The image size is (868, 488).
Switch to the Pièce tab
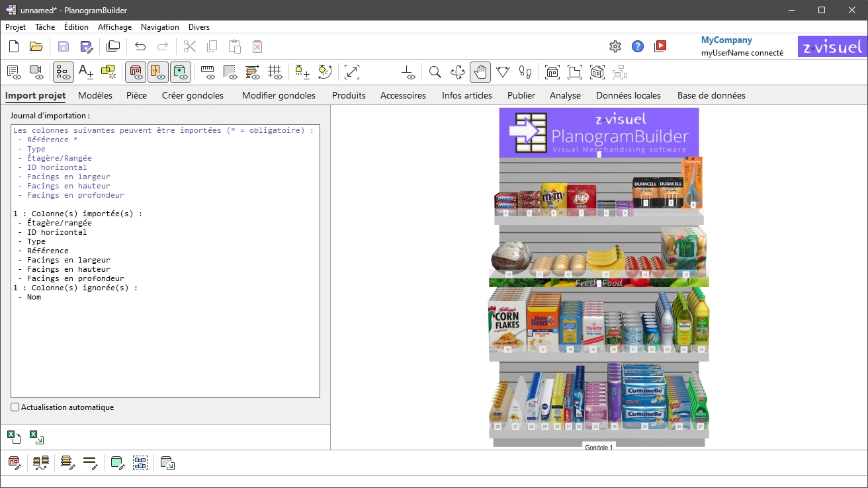136,95
